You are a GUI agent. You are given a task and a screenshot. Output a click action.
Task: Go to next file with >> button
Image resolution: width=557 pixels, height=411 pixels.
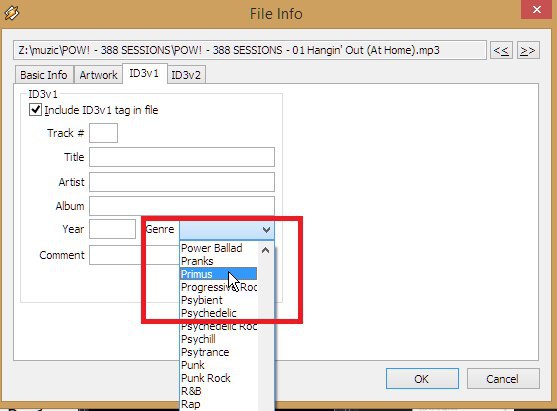pos(528,50)
